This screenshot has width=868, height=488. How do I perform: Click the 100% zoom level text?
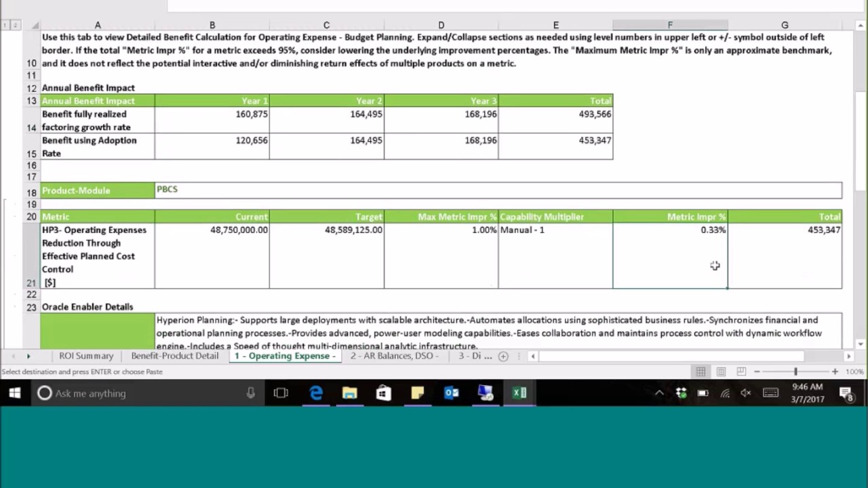[854, 371]
